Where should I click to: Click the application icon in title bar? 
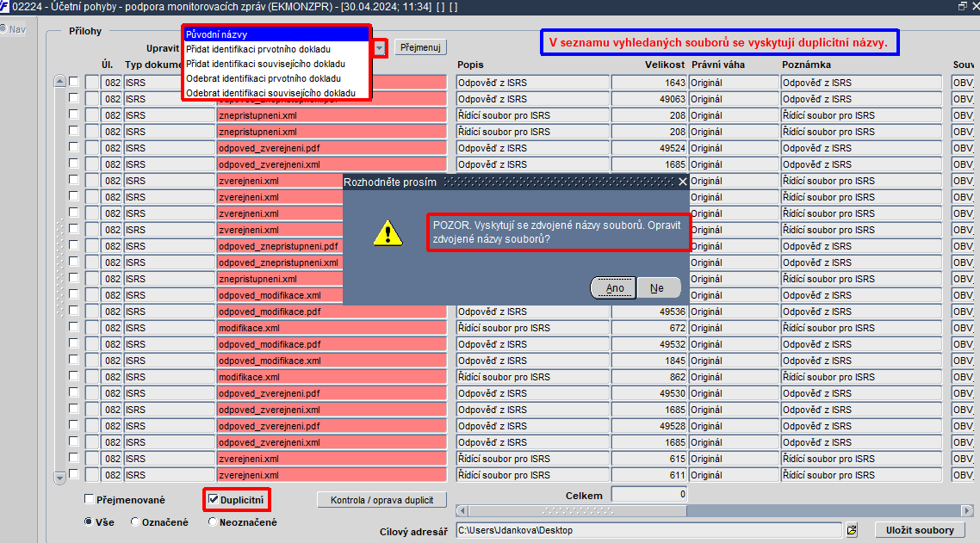(x=4, y=7)
